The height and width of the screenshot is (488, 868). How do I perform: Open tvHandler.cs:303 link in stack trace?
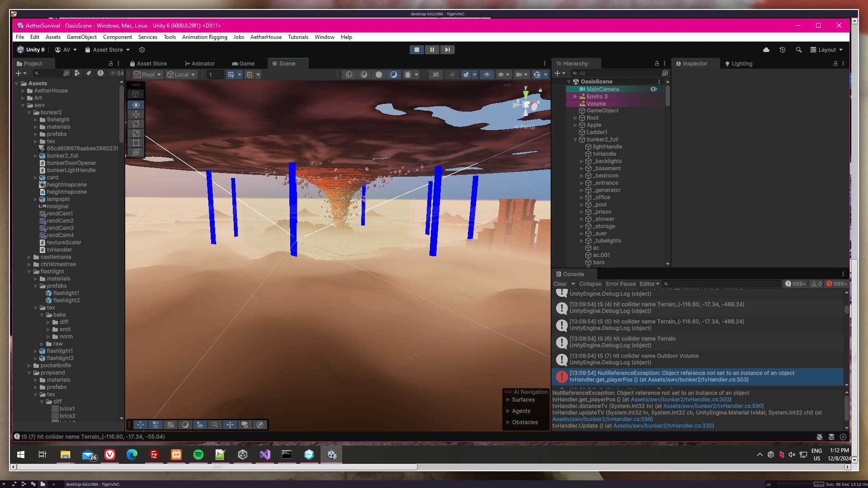680,399
